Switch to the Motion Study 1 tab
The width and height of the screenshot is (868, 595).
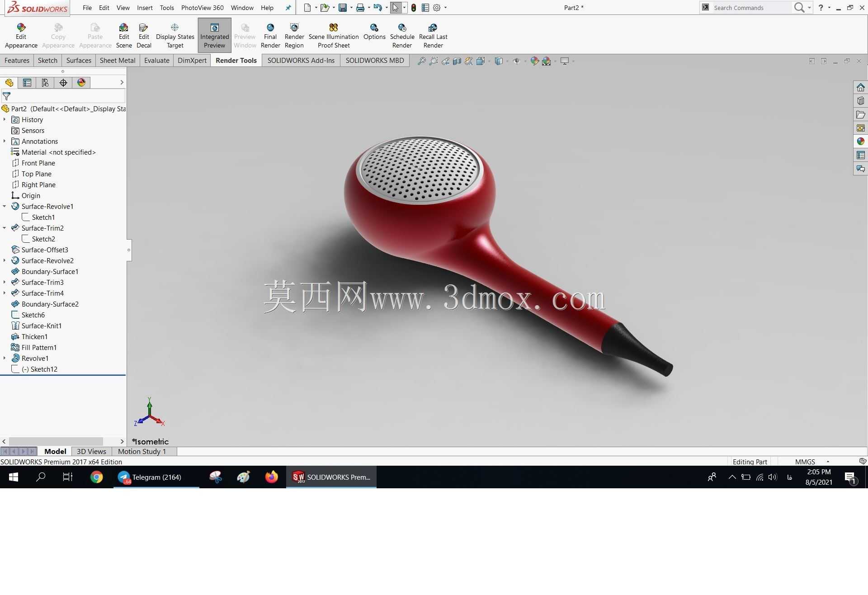click(142, 451)
